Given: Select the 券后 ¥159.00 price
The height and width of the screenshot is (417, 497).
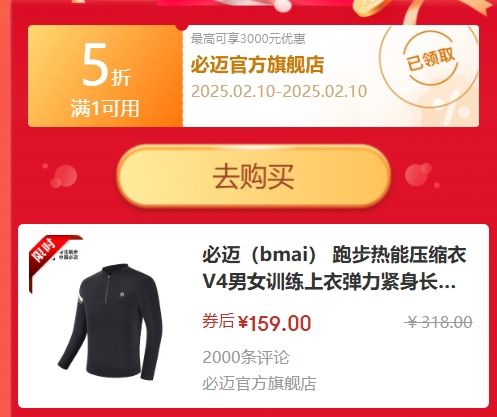Looking at the screenshot, I should pos(257,323).
